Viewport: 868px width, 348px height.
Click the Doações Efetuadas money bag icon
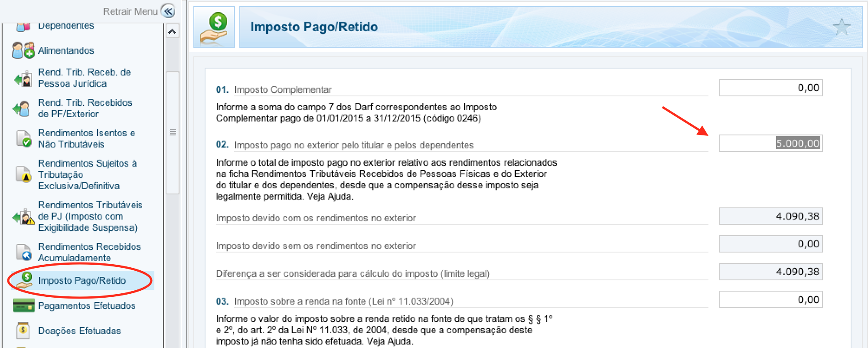[23, 331]
